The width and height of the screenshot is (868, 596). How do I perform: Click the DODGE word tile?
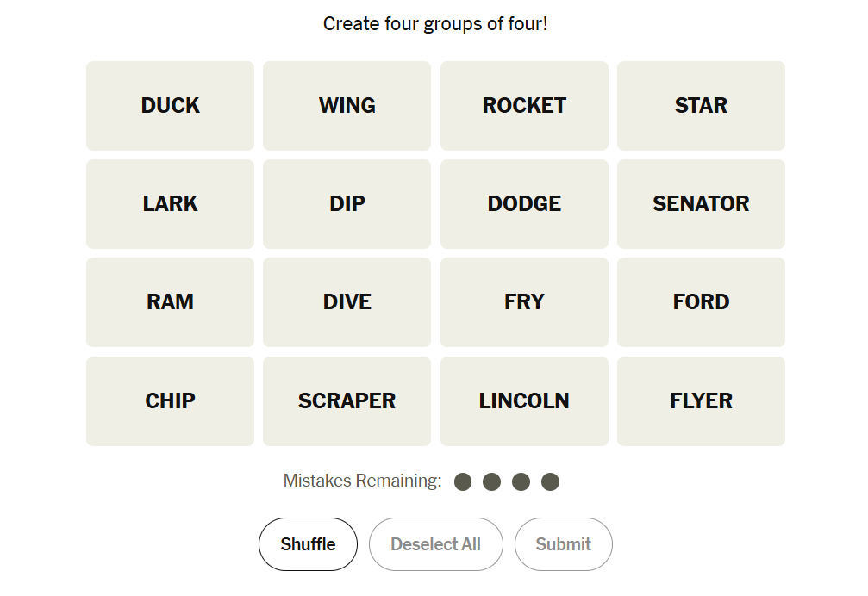[524, 204]
